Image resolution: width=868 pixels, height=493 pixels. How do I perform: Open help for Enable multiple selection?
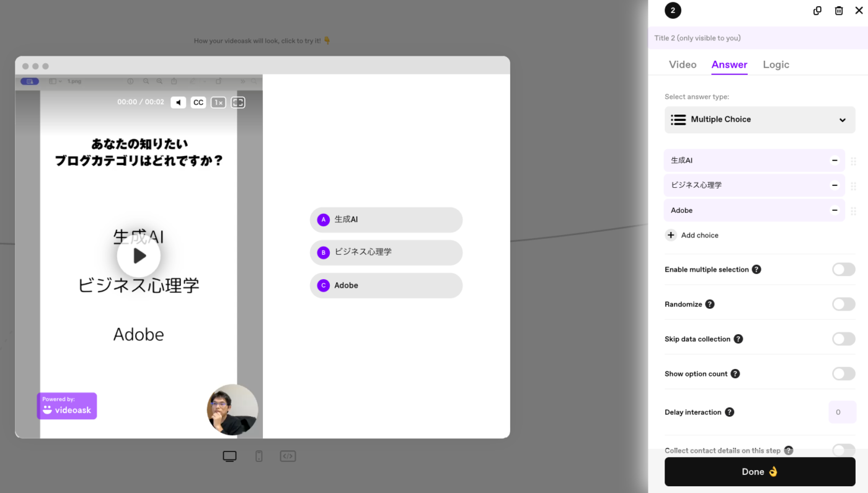(x=756, y=269)
